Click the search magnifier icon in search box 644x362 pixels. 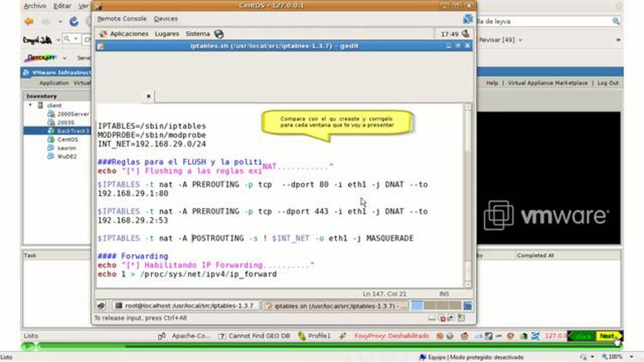(616, 21)
